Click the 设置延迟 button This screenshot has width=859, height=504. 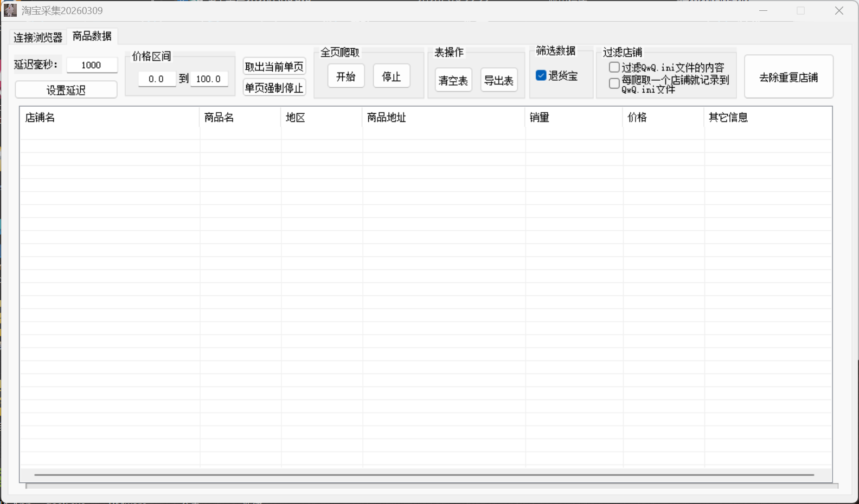pos(66,90)
